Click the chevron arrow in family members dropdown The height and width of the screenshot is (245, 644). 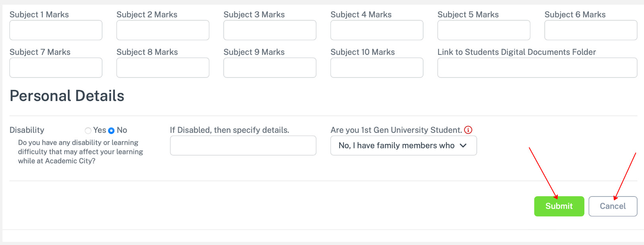point(463,146)
